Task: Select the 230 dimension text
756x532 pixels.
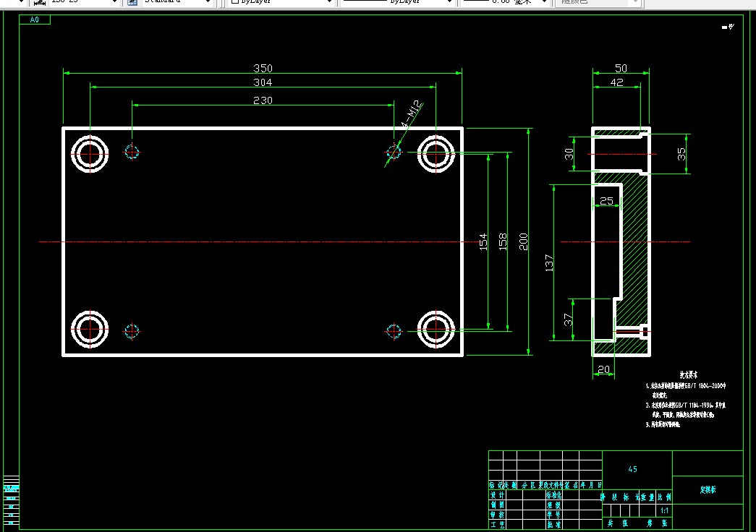Action: click(263, 100)
